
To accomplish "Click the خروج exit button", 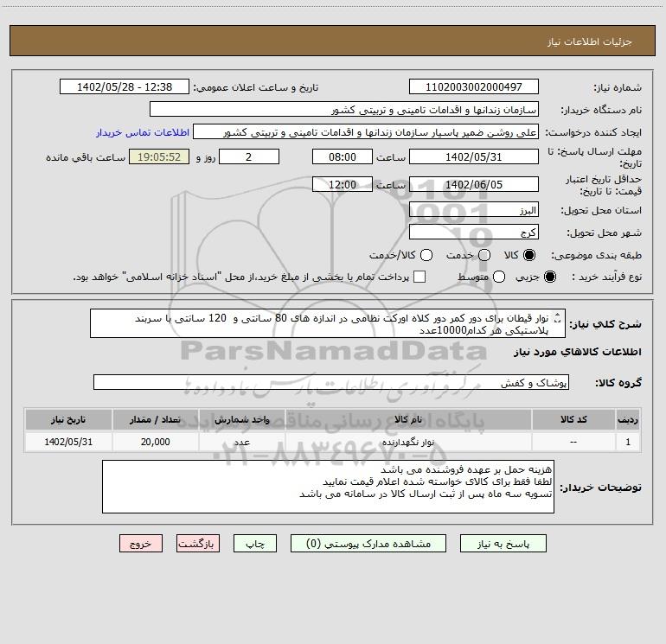I will [141, 544].
